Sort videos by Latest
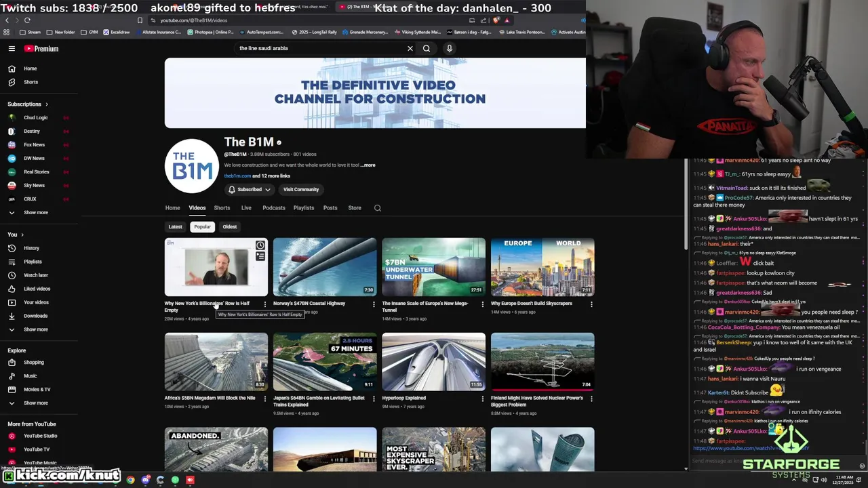868x488 pixels. 175,227
